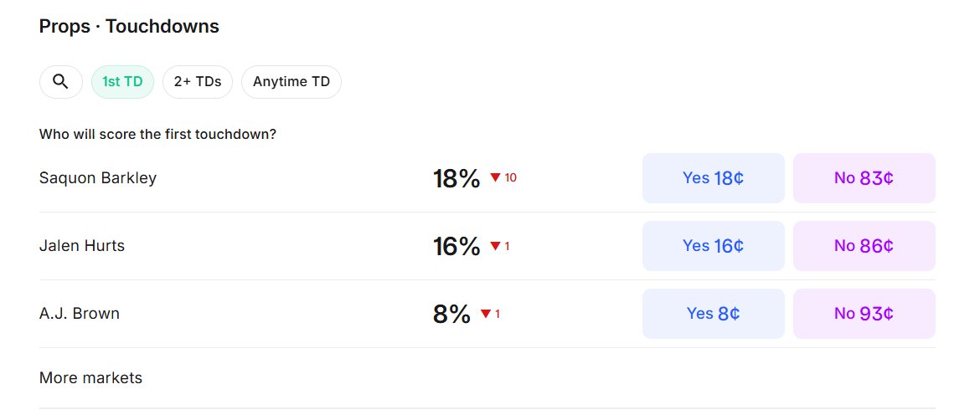The height and width of the screenshot is (420, 980).
Task: Buy Yes 18¢ for Saquon Barkley
Action: tap(713, 178)
